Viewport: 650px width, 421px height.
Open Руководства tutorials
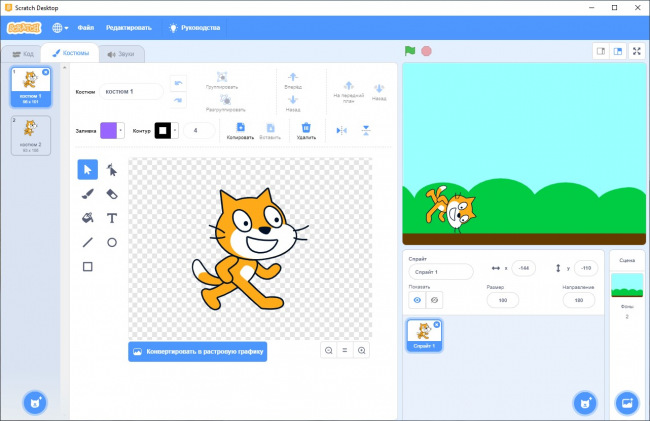[194, 28]
